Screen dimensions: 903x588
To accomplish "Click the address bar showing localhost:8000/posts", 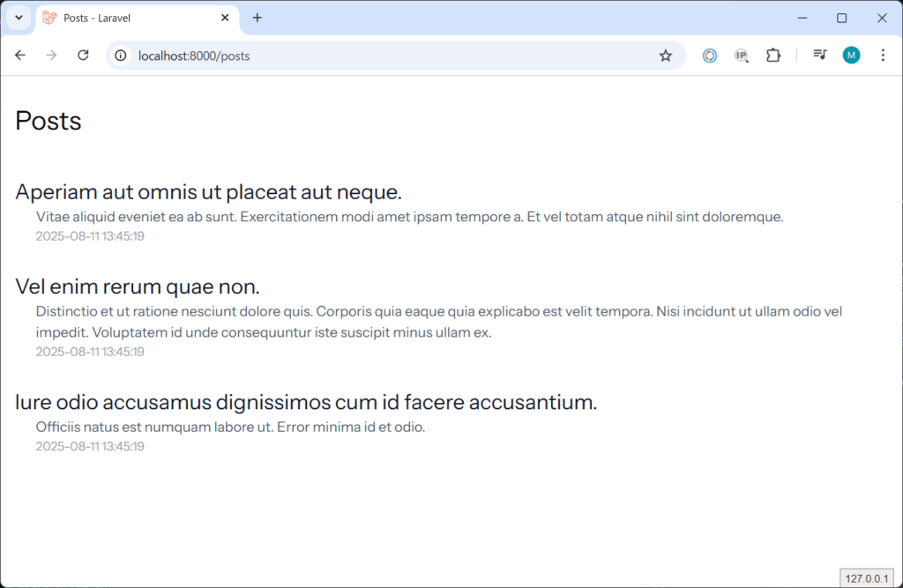I will click(x=388, y=56).
